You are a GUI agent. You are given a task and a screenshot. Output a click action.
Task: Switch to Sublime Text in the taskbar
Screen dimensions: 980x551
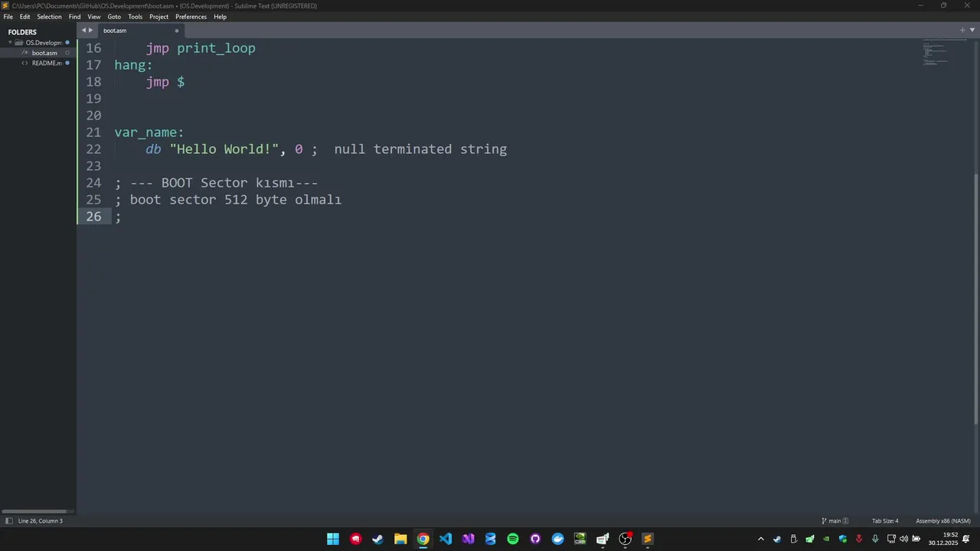(x=648, y=539)
